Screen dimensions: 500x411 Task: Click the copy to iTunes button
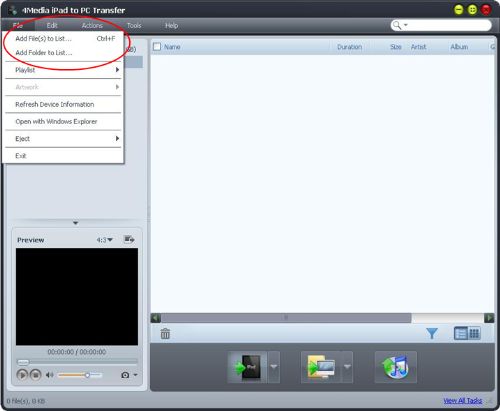click(396, 367)
